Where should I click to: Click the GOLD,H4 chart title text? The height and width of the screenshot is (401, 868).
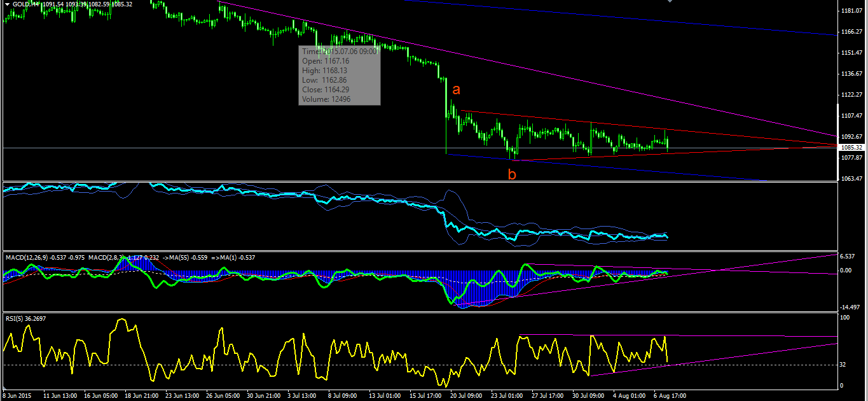[27, 4]
